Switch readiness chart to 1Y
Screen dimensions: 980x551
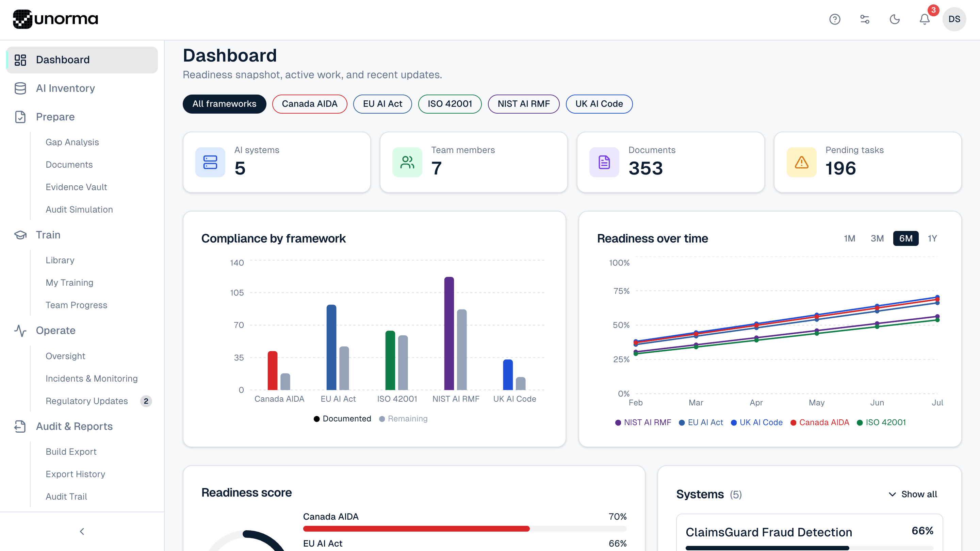pos(932,238)
